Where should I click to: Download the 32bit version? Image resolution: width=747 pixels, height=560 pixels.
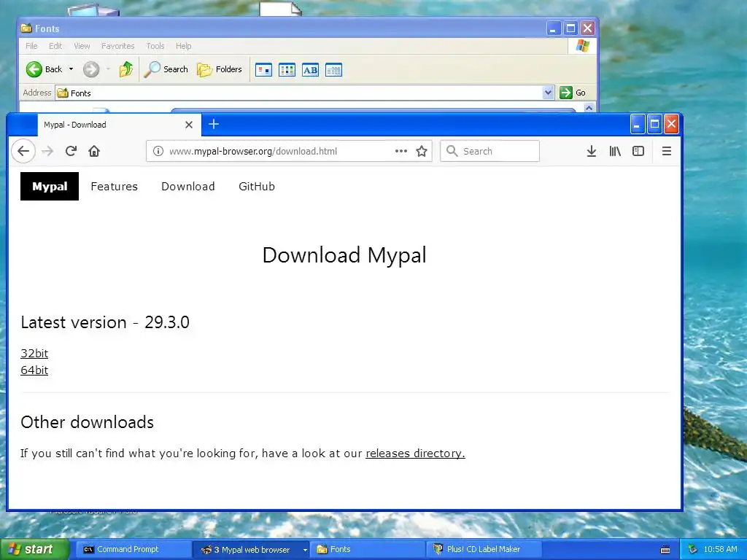tap(34, 354)
